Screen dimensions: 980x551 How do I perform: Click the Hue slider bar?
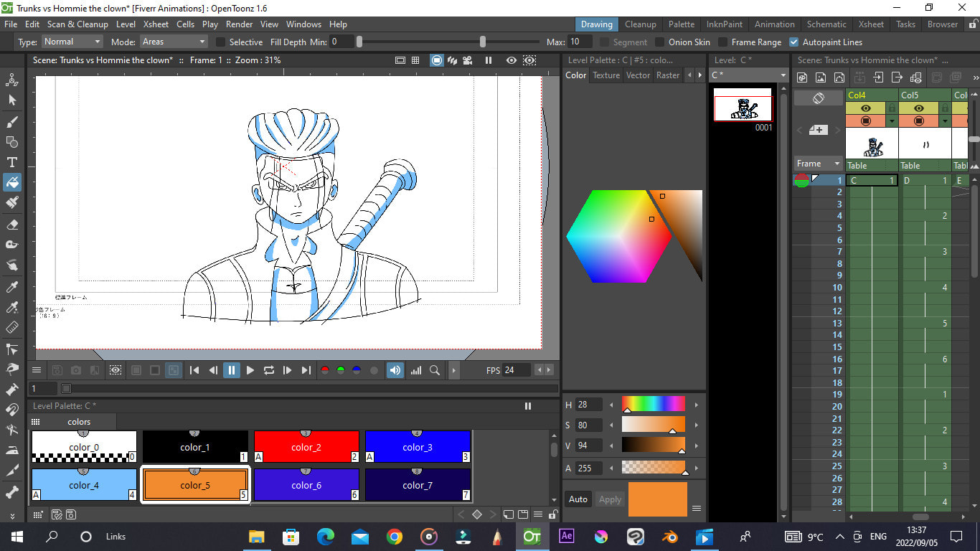click(x=654, y=403)
